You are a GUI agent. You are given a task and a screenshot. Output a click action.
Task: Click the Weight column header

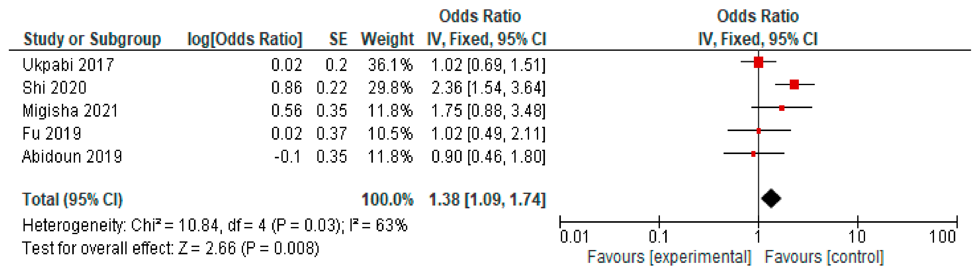pos(387,39)
